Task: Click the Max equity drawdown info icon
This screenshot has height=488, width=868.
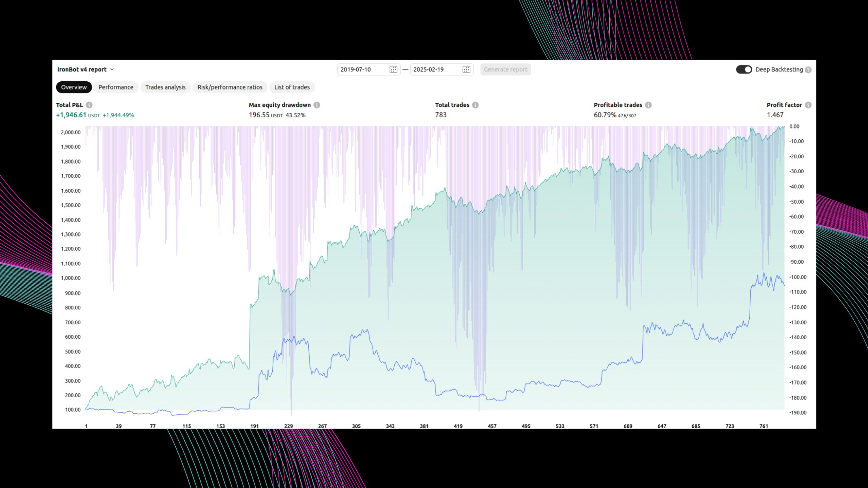Action: coord(317,105)
